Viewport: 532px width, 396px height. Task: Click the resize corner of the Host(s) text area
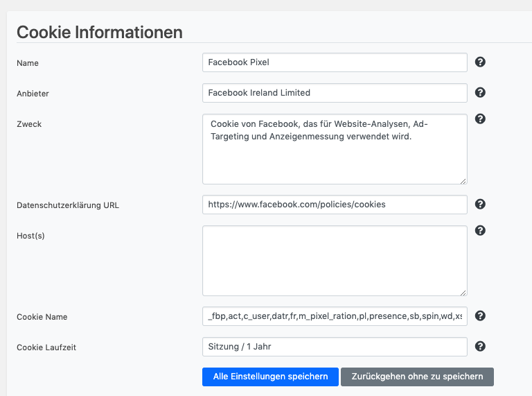pos(463,292)
